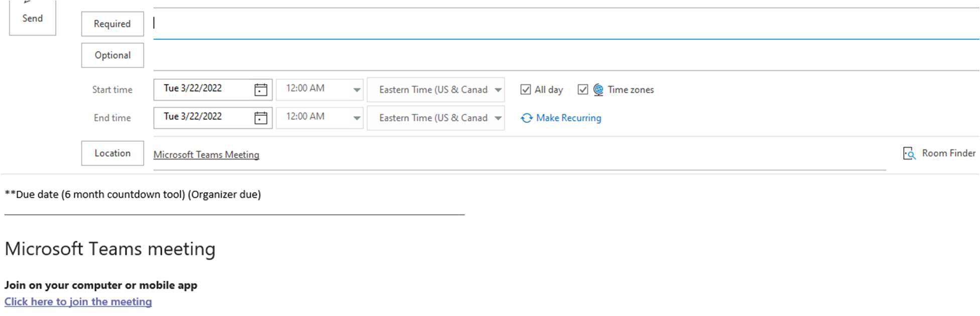Click the Microsoft Teams Meeting location field
980x316 pixels.
point(206,154)
